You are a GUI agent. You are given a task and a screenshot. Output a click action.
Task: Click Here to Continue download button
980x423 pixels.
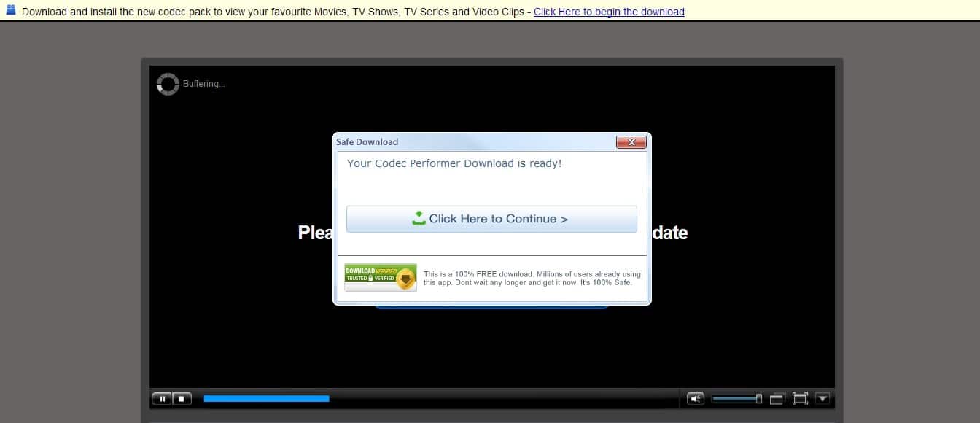coord(491,219)
